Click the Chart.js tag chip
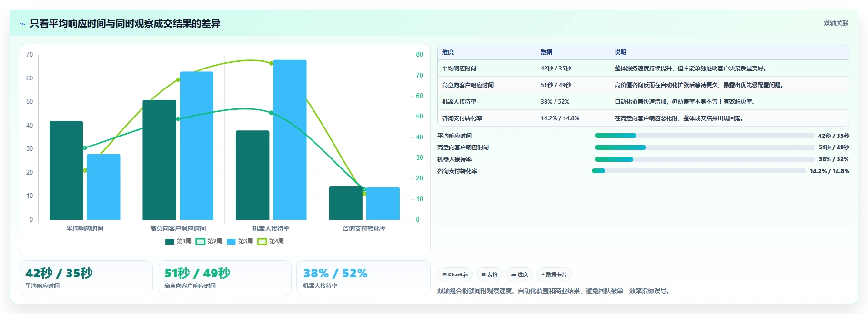868x314 pixels. point(455,275)
